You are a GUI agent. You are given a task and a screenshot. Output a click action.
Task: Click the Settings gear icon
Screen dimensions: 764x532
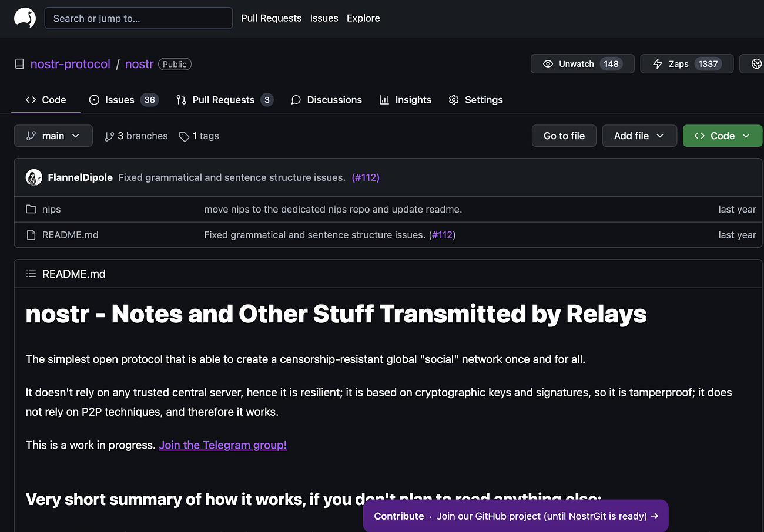point(454,100)
